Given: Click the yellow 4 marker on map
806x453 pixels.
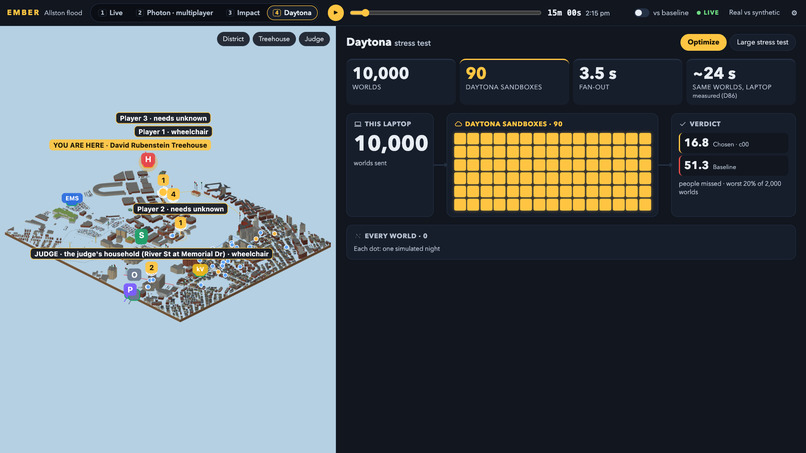Looking at the screenshot, I should tap(173, 194).
